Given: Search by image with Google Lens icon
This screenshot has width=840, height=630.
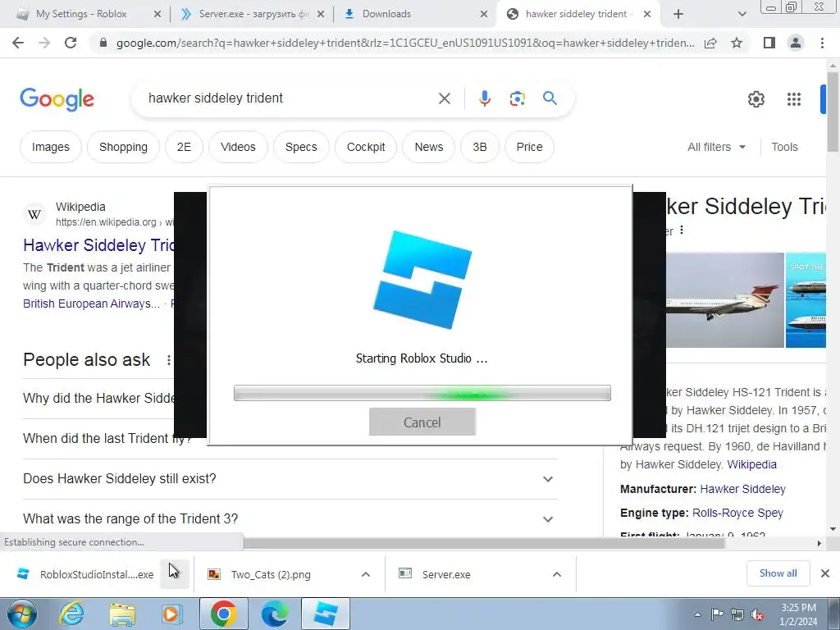Looking at the screenshot, I should [517, 98].
